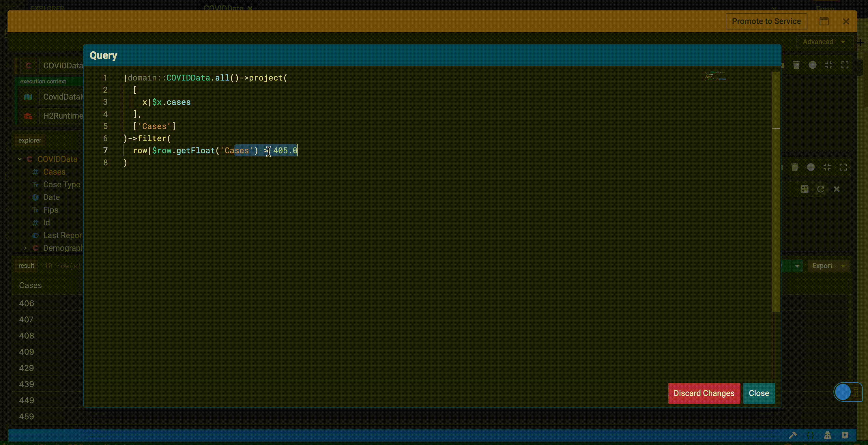Viewport: 868px width, 445px height.
Task: Refresh the result grid using the reload icon
Action: pyautogui.click(x=821, y=189)
